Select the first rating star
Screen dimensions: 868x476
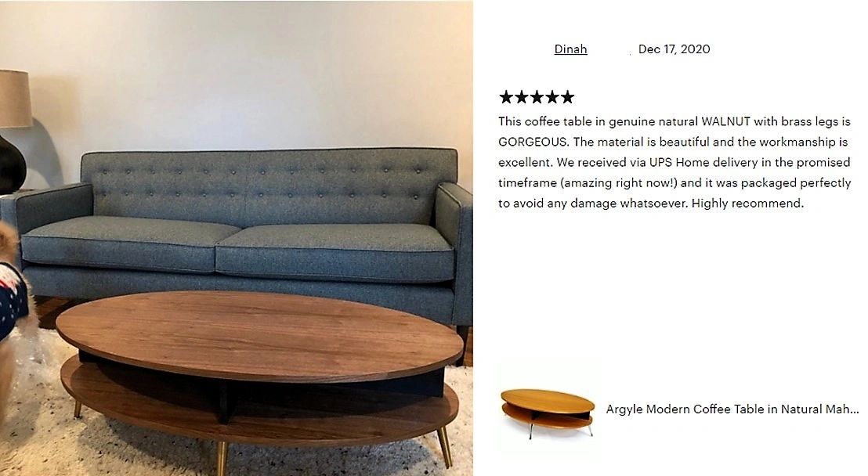506,97
